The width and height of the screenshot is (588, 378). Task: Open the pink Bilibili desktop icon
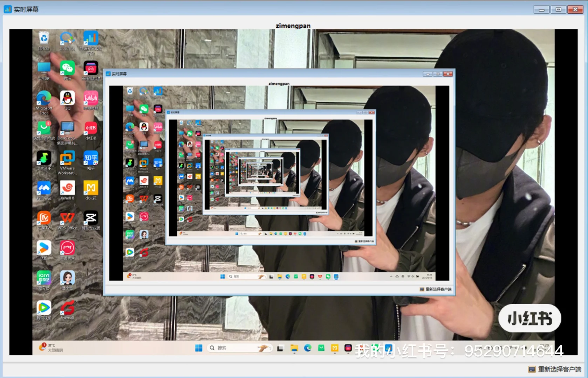click(91, 98)
